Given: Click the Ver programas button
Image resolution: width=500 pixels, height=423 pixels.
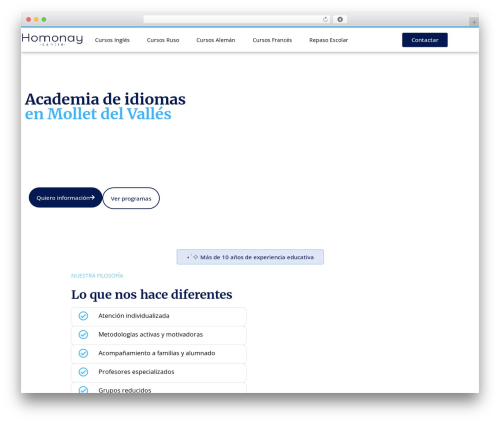Looking at the screenshot, I should coord(131,198).
